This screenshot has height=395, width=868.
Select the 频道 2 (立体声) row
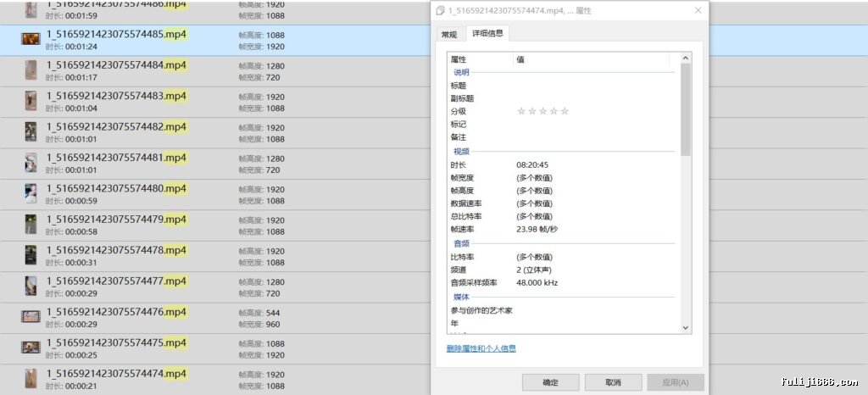[x=564, y=270]
